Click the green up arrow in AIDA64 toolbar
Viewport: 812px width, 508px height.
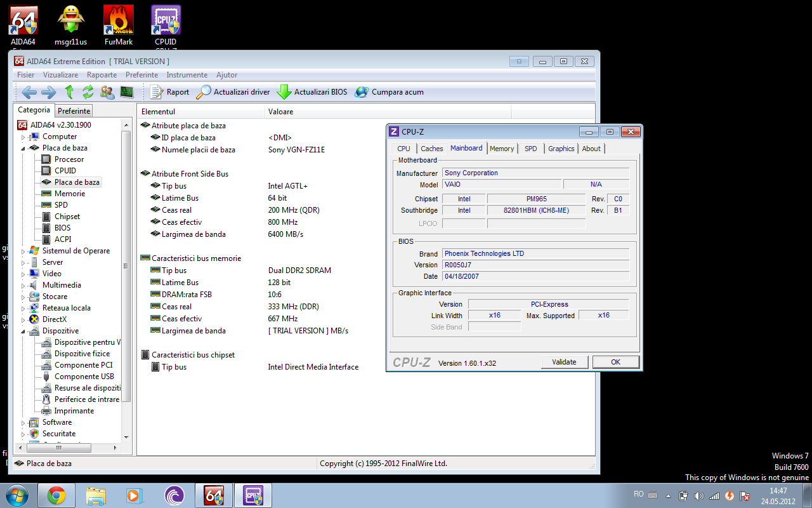(69, 92)
